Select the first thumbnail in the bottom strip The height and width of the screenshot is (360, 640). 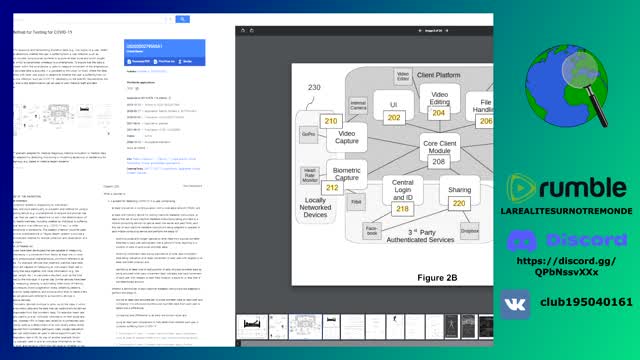pos(252,327)
